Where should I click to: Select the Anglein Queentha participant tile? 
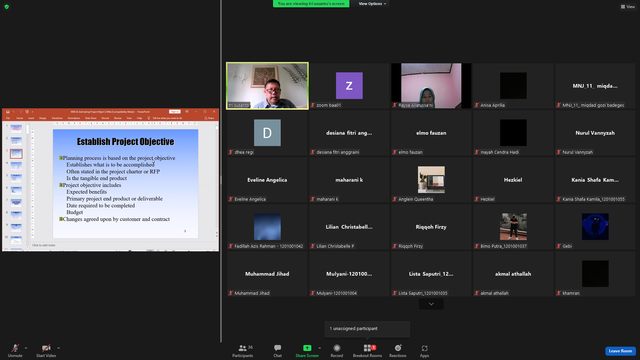point(431,180)
